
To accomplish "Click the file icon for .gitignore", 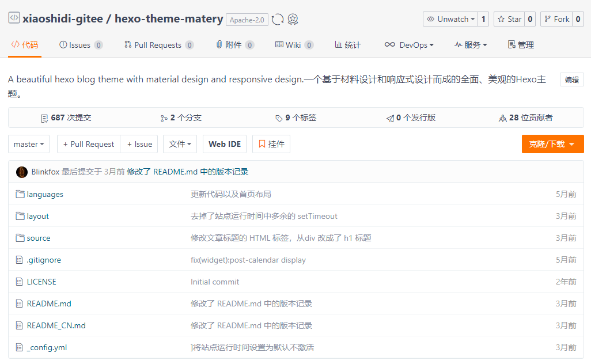I will click(19, 260).
